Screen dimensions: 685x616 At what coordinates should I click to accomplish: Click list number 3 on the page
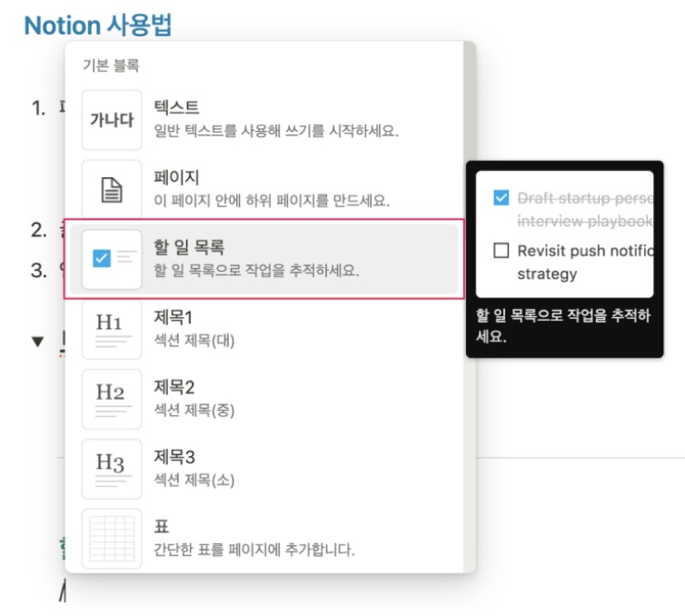38,271
